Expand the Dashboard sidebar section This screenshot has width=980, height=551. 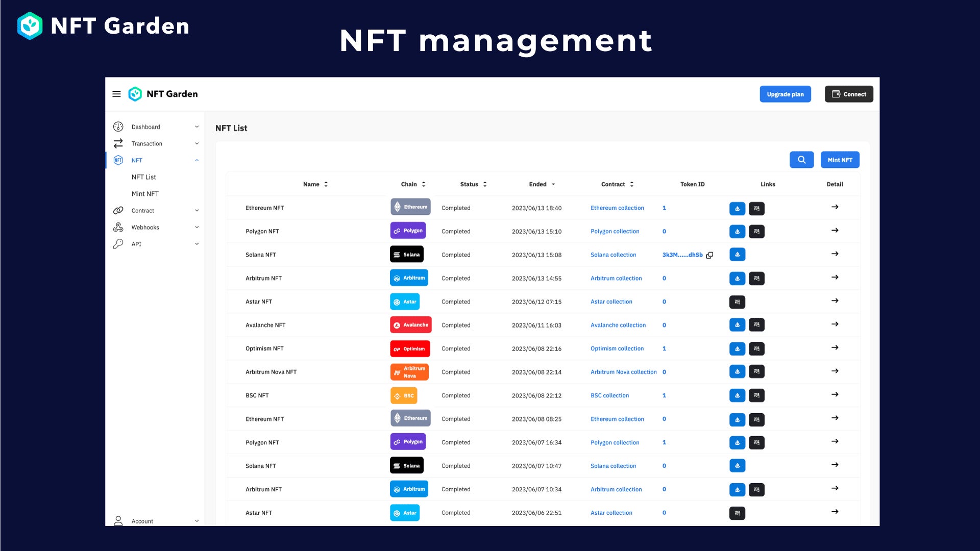pos(197,127)
